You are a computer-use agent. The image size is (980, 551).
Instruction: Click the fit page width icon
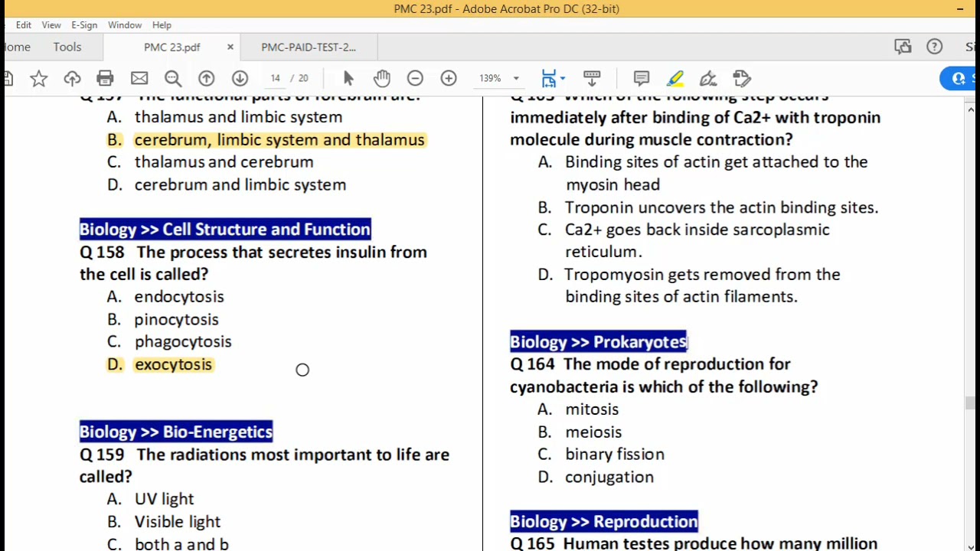coord(549,78)
